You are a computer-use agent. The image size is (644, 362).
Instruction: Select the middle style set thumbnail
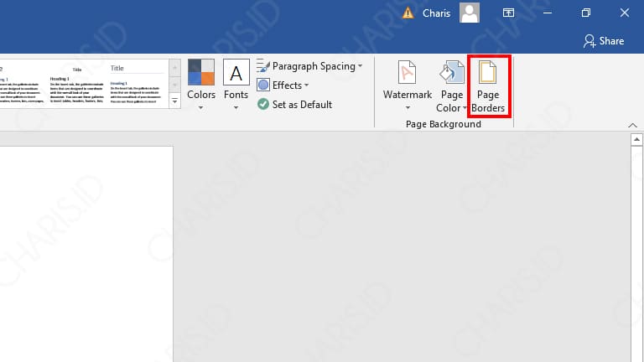pos(77,84)
